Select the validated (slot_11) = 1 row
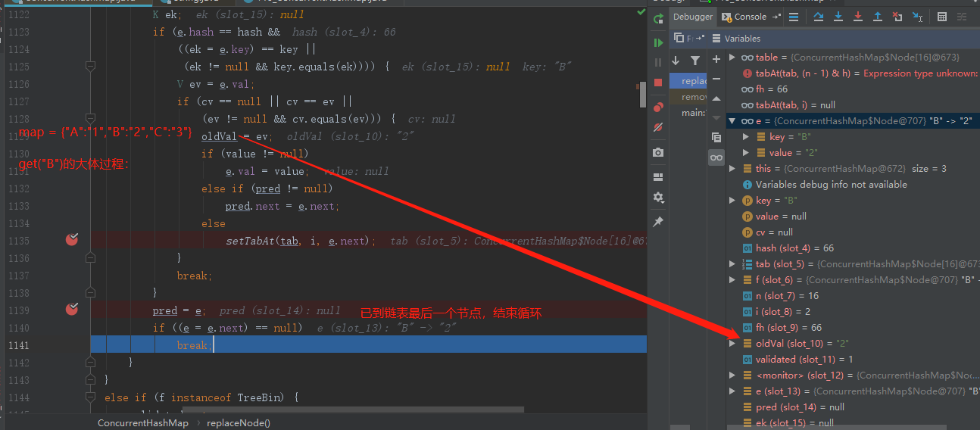 (x=854, y=360)
